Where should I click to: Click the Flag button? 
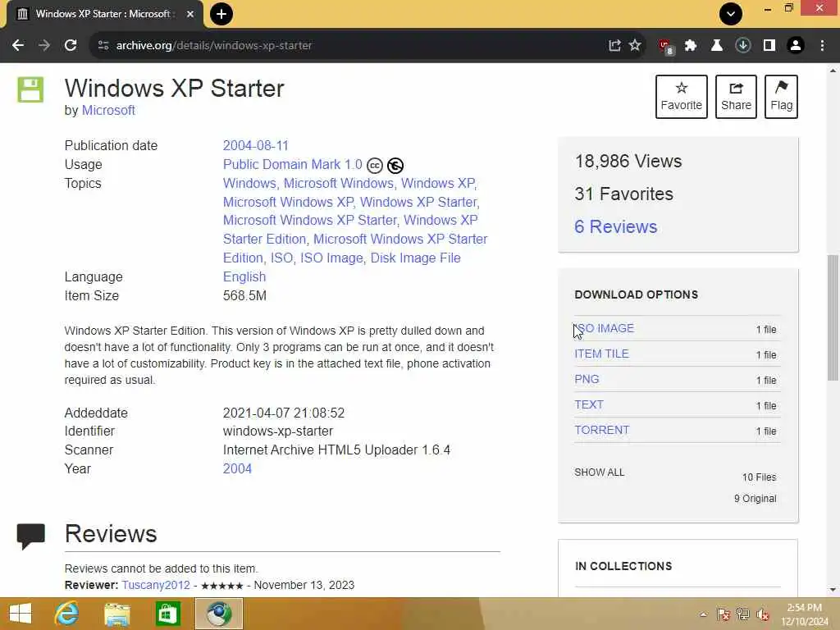click(x=781, y=97)
